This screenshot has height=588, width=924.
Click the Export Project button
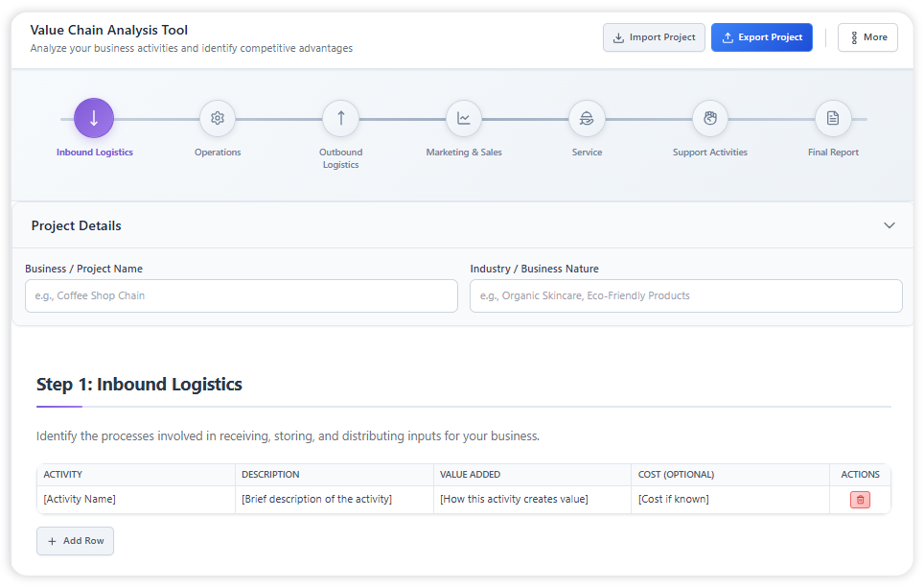point(761,37)
